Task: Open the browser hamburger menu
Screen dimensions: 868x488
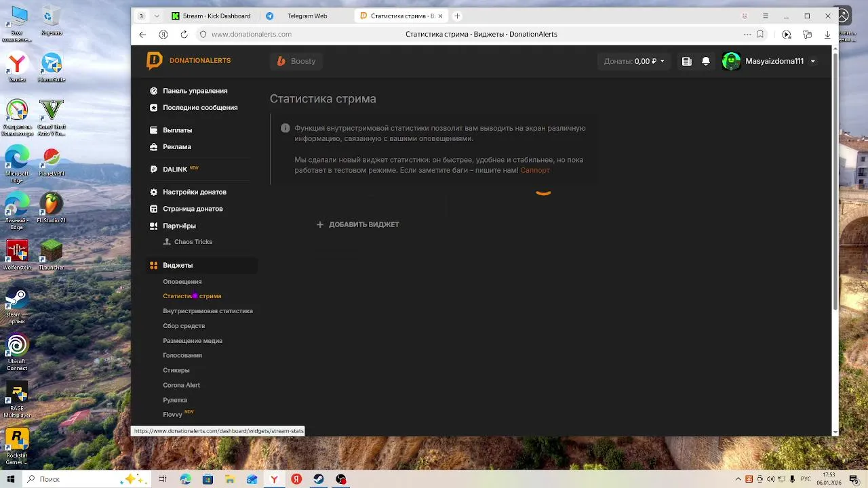Action: [765, 16]
